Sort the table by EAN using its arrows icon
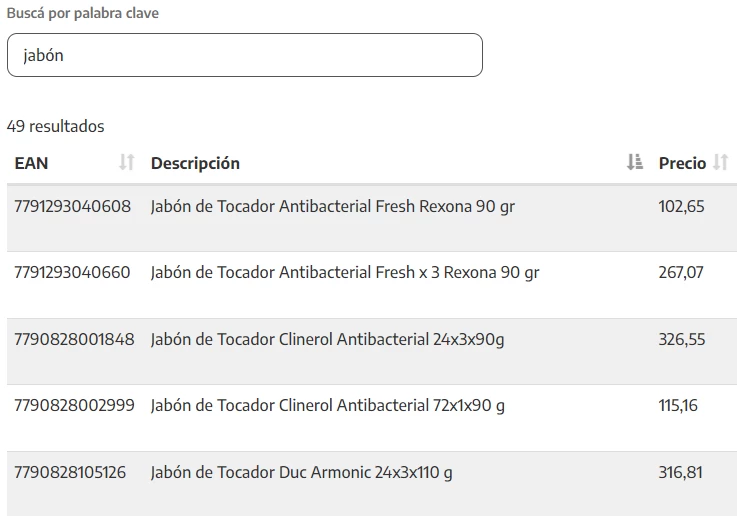737x516 pixels. pyautogui.click(x=126, y=163)
